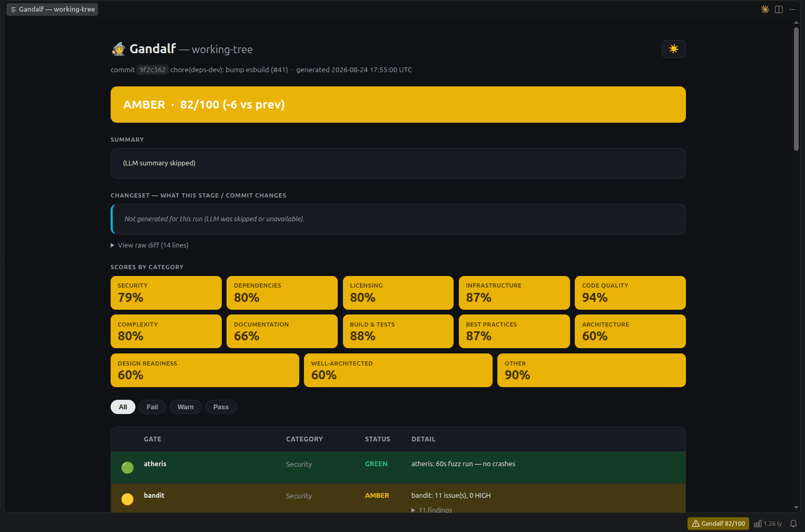Click the (LLM summary skipped) text box
Screen dimensions: 805x532
click(398, 163)
